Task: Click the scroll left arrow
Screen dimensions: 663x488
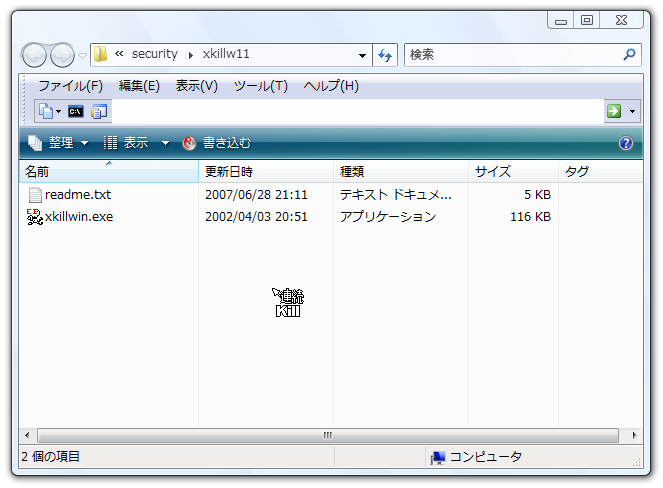Action: click(x=27, y=435)
